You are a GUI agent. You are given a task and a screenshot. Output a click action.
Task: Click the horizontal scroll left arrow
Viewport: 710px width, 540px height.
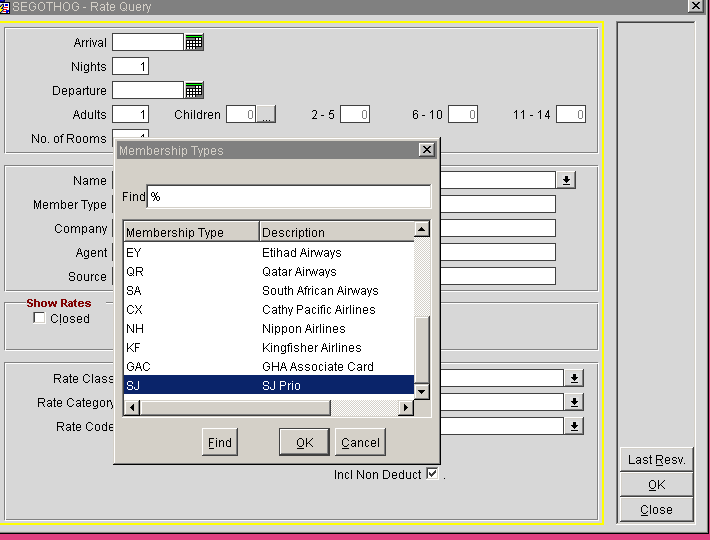click(x=132, y=407)
